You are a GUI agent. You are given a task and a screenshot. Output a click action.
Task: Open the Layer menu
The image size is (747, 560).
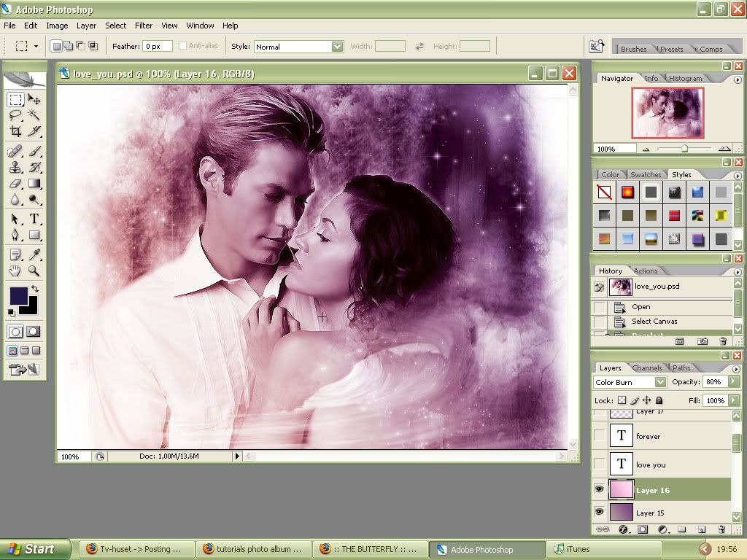point(86,26)
